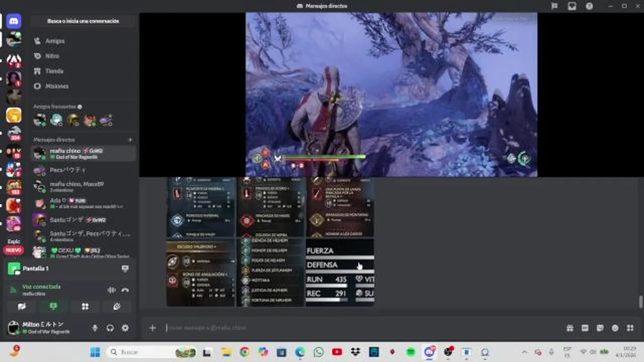Open the Amigos friends page
644x362 pixels.
tap(83, 41)
